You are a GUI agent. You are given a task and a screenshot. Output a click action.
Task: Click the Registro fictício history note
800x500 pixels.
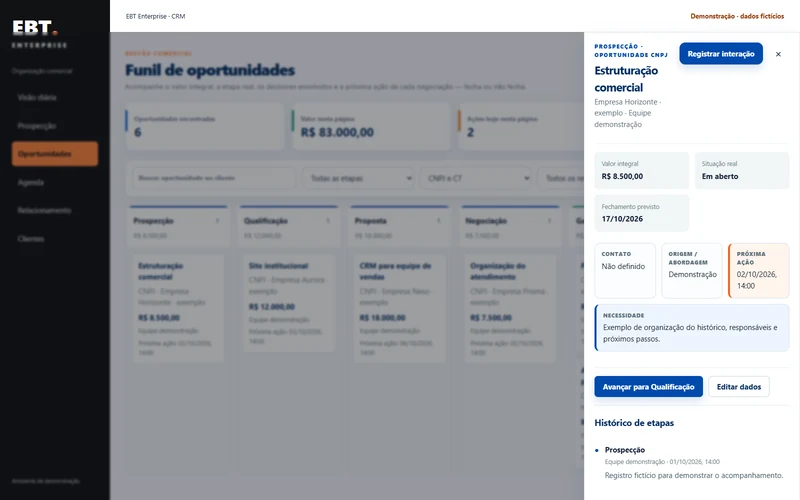693,475
